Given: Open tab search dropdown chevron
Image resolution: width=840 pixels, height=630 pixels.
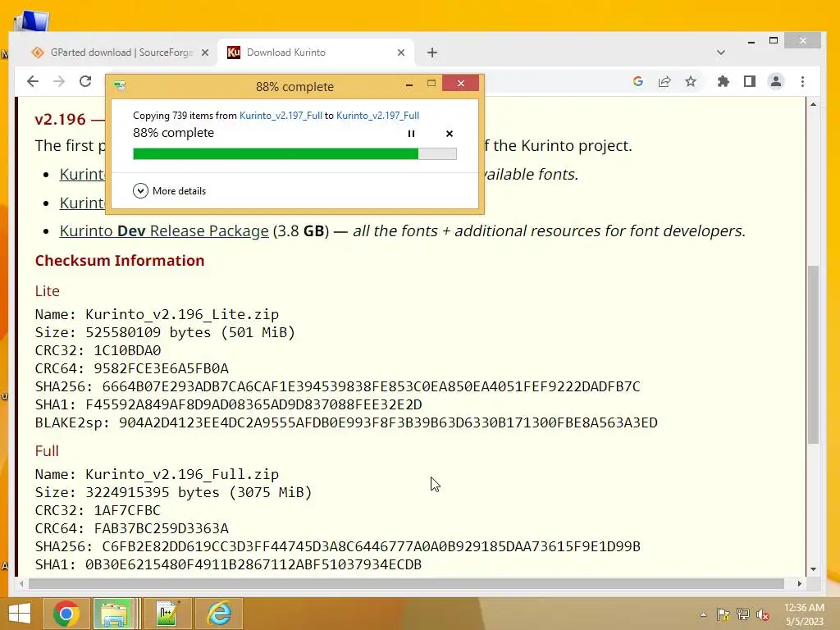Looking at the screenshot, I should [x=721, y=52].
